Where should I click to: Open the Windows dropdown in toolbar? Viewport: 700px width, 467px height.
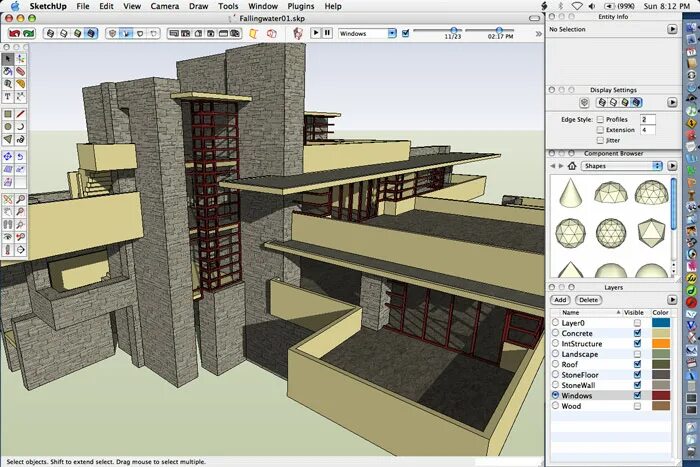coord(368,33)
